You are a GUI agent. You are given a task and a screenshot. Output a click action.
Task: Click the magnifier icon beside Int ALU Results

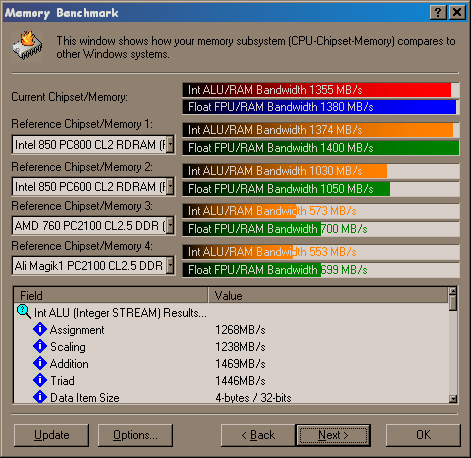[24, 311]
